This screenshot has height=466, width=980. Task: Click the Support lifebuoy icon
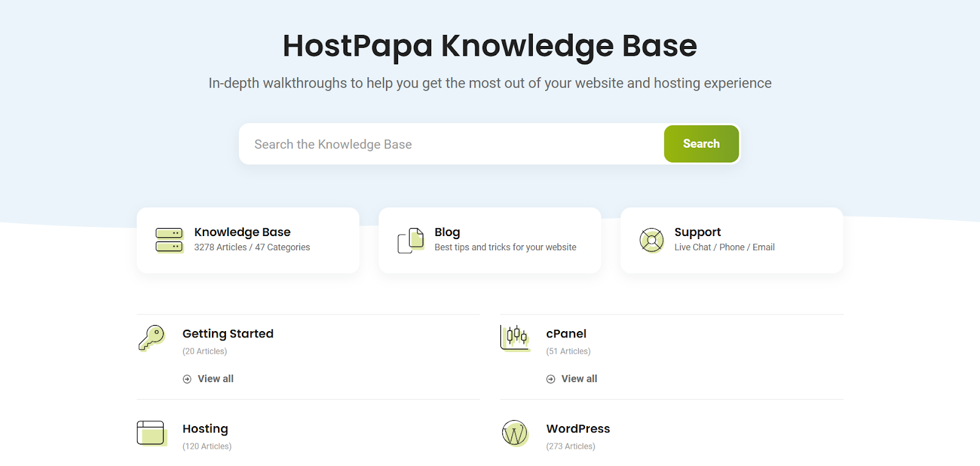(x=652, y=240)
